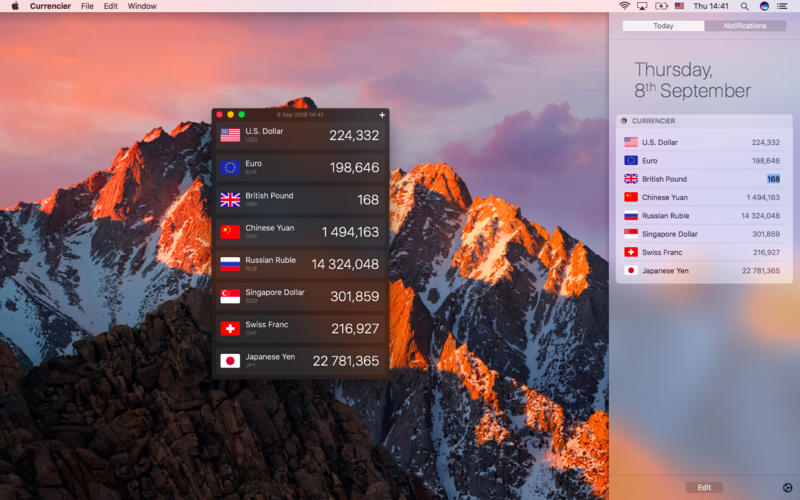Open the battery status menu

(x=661, y=6)
